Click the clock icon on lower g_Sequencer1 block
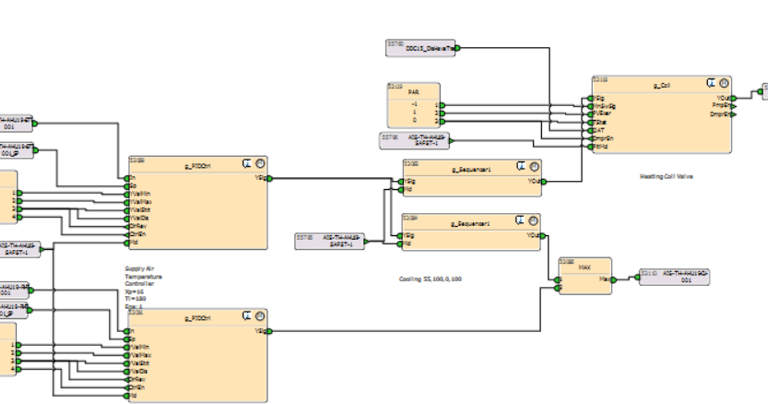The width and height of the screenshot is (768, 404). [x=533, y=220]
